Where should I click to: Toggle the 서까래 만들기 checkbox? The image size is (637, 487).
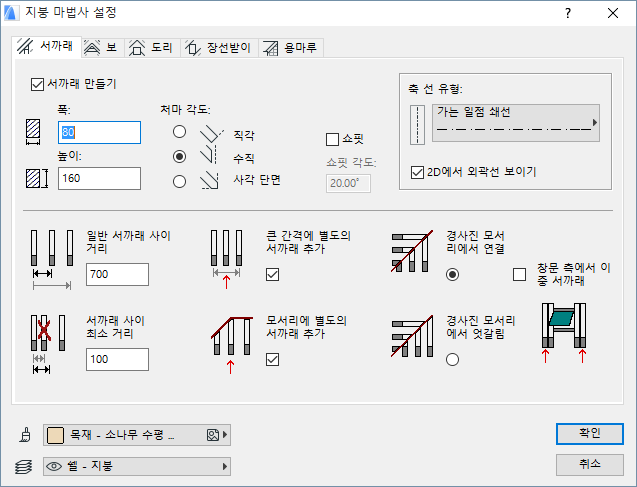(38, 83)
